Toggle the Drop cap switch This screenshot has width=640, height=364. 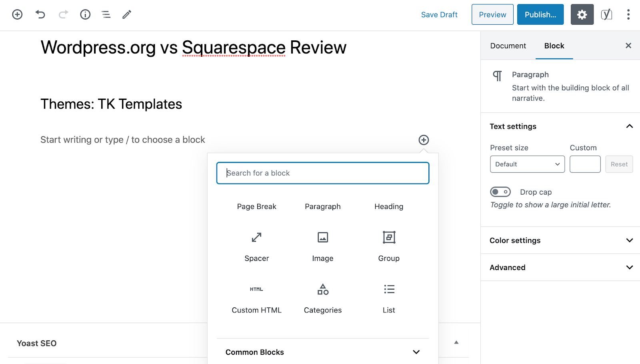500,192
